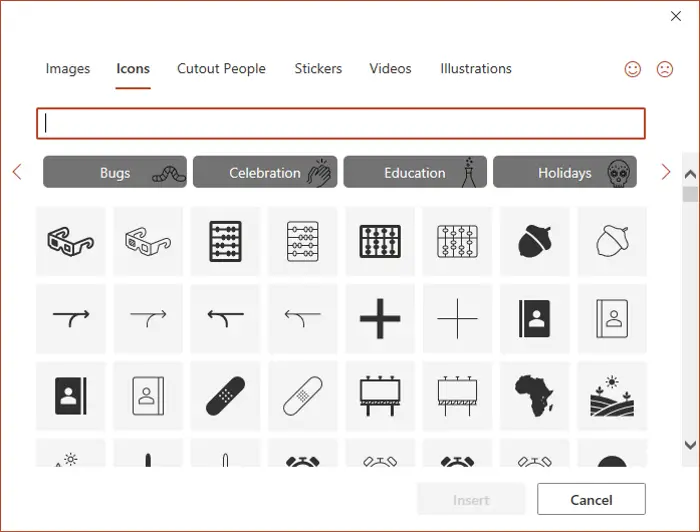Screen dimensions: 700x532
Task: Open the Illustrations tab
Action: (476, 69)
